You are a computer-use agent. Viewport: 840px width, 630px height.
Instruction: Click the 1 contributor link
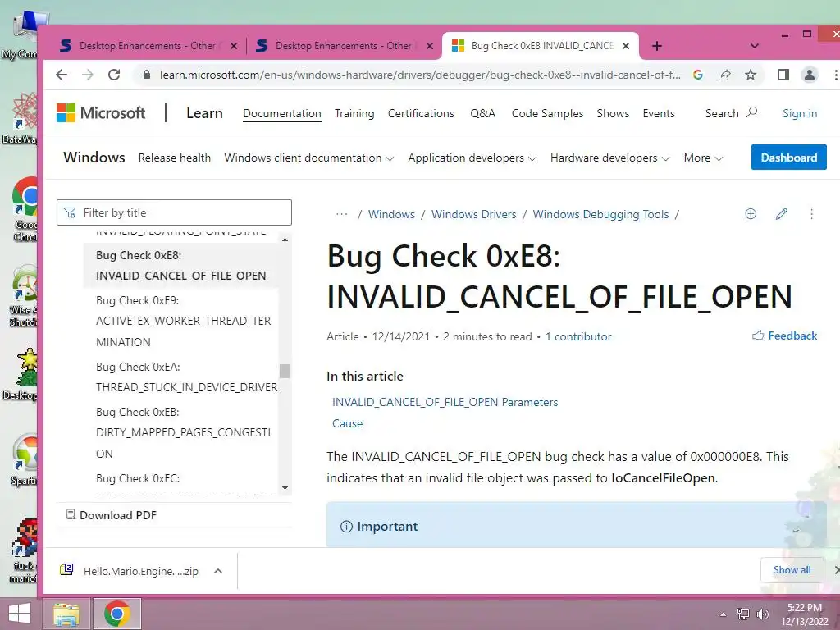pos(578,337)
